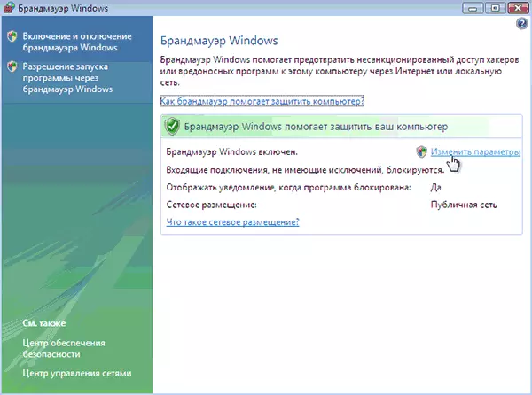Go to "Центр обеспечения безопасности"

pyautogui.click(x=65, y=348)
